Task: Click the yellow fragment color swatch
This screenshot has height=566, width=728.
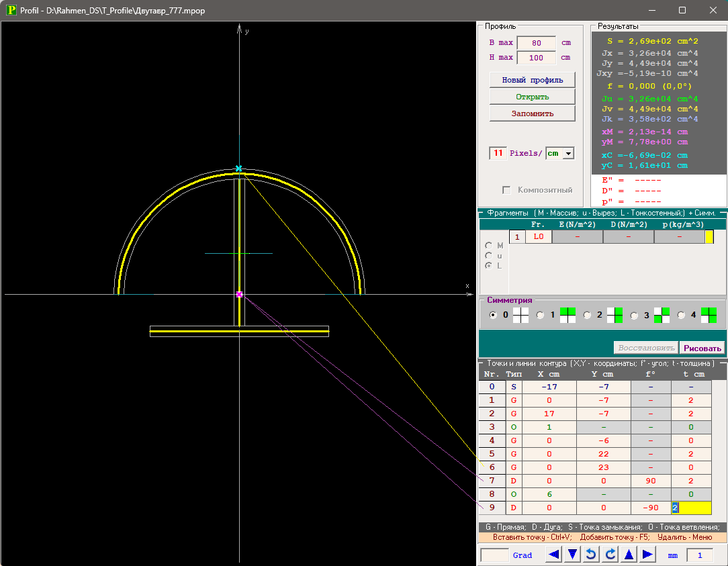Action: (709, 237)
